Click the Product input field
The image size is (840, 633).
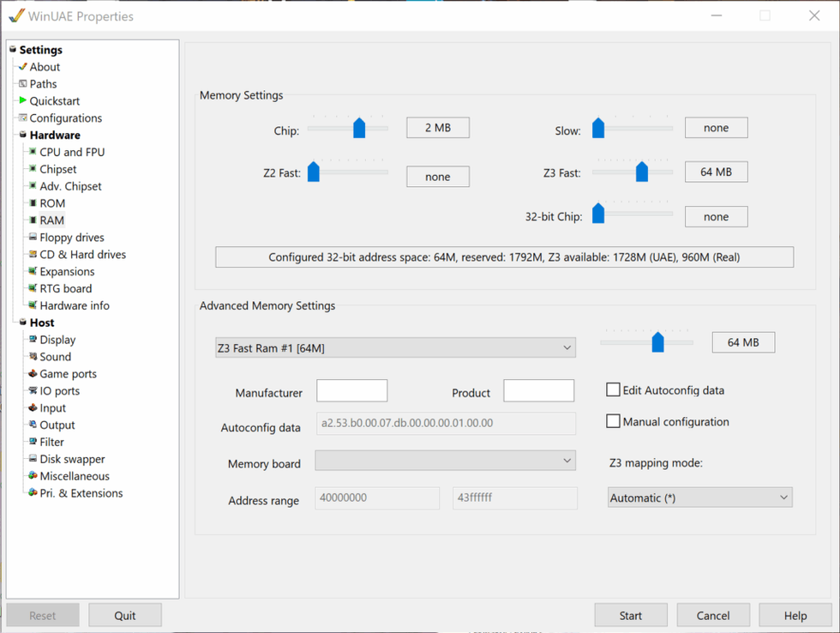[538, 390]
